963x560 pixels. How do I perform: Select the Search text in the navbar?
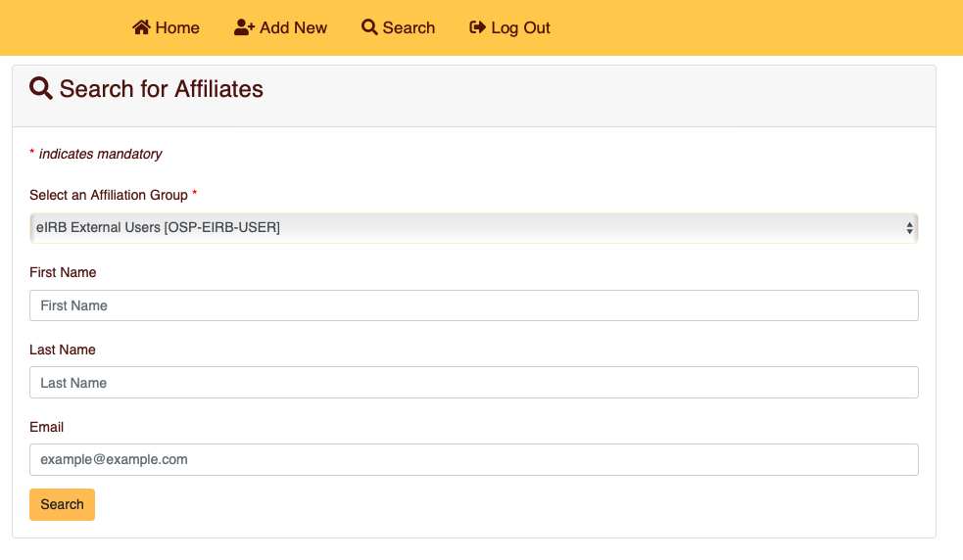point(409,27)
